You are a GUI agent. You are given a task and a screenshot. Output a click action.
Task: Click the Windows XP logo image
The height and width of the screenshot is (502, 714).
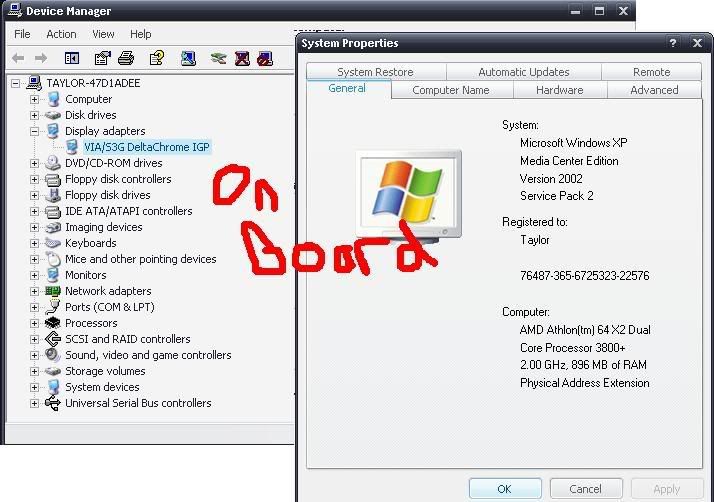pos(409,195)
